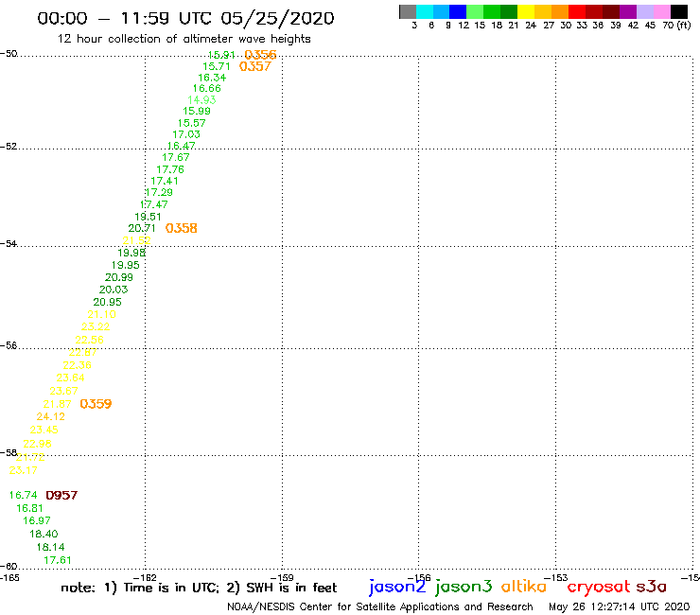Select the 23.22 wave height value

coord(96,327)
